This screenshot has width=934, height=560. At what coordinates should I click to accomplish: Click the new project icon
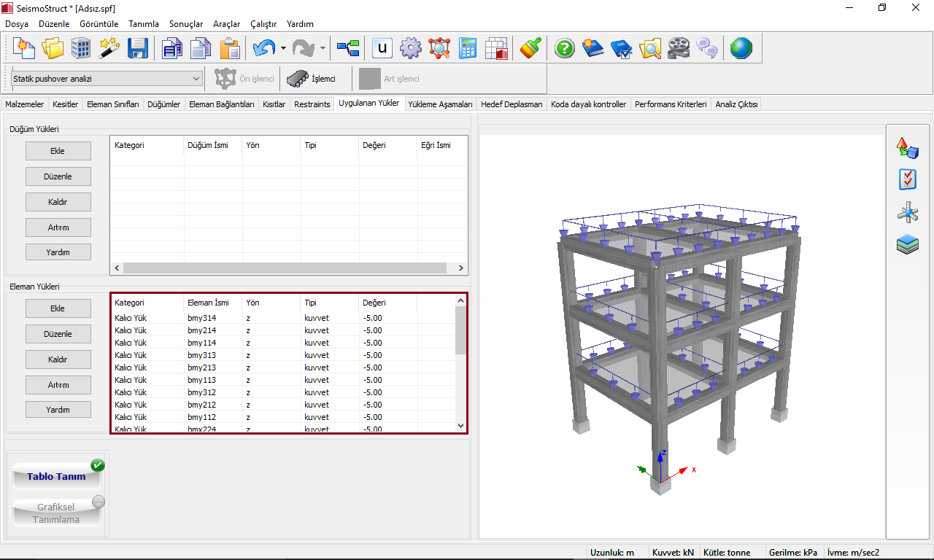[25, 49]
